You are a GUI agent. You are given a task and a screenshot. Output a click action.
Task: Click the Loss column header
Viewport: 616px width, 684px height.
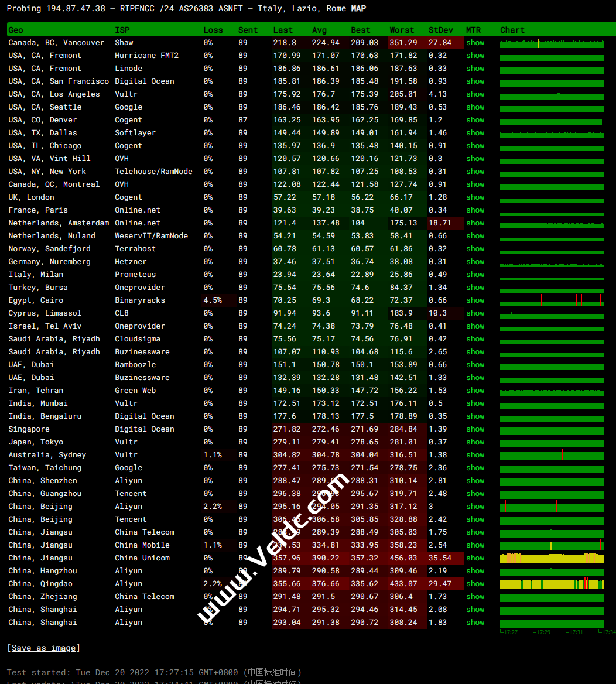coord(213,30)
